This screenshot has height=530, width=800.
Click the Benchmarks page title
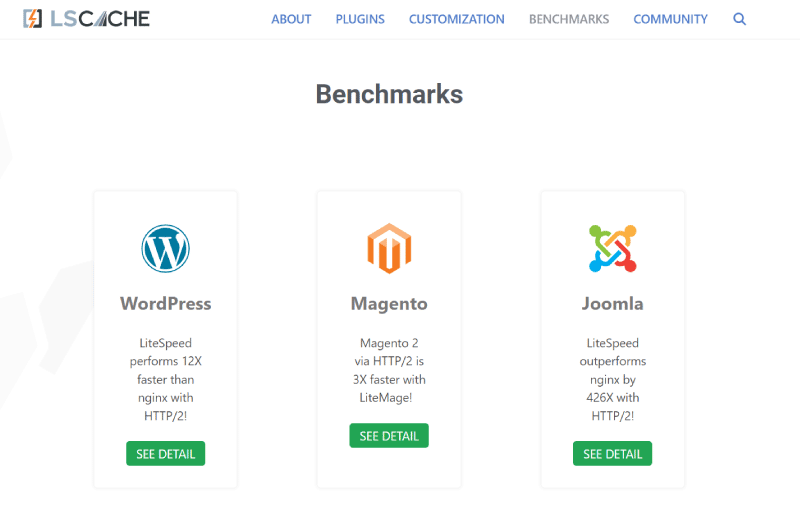click(x=389, y=94)
